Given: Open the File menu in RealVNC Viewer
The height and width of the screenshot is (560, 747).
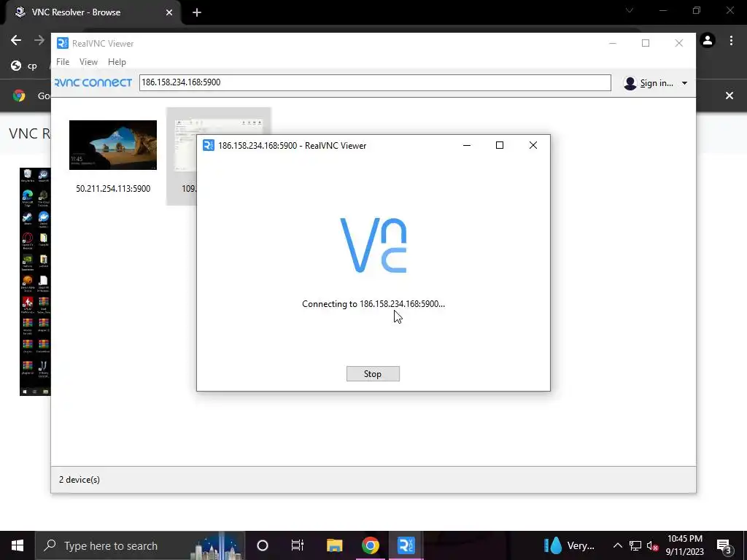Looking at the screenshot, I should coord(63,62).
